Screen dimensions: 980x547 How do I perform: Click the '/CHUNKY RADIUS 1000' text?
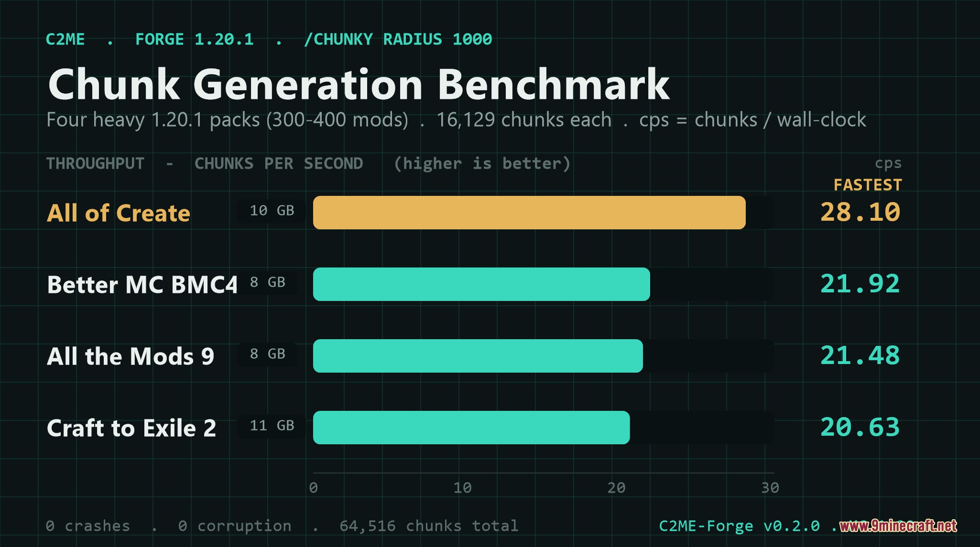pos(398,39)
